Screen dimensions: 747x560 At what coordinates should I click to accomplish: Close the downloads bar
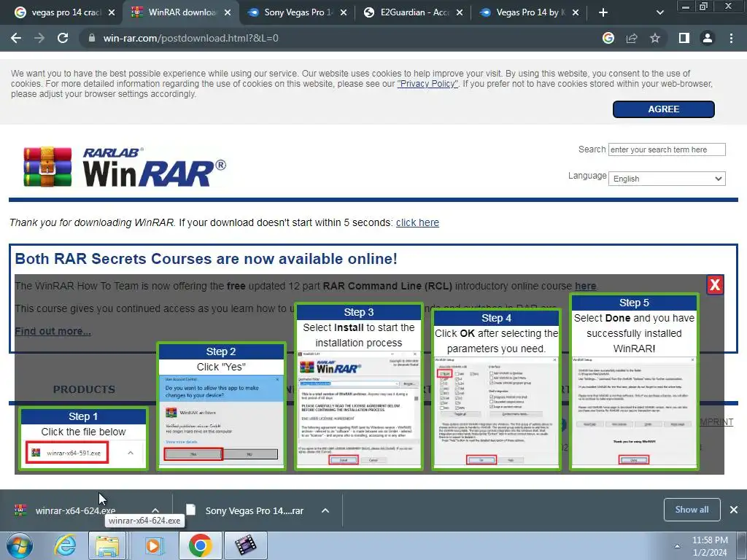[734, 510]
